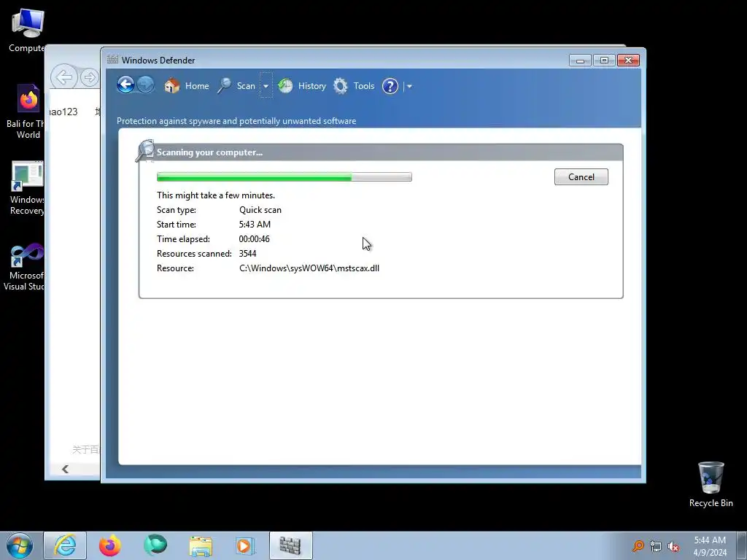
Task: Open Windows Media Player from the taskbar
Action: (245, 545)
